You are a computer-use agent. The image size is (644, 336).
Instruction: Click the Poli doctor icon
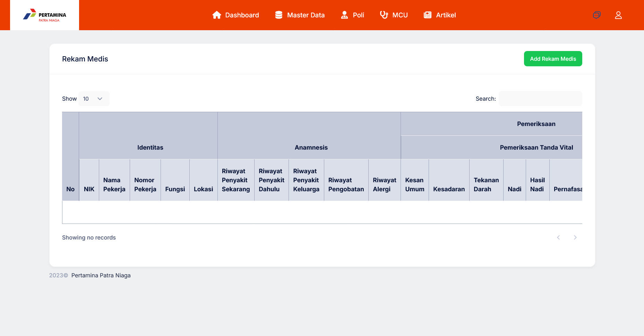(x=344, y=15)
